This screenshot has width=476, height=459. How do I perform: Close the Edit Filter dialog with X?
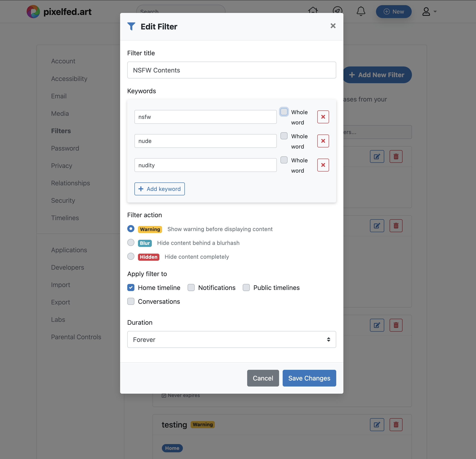(333, 26)
